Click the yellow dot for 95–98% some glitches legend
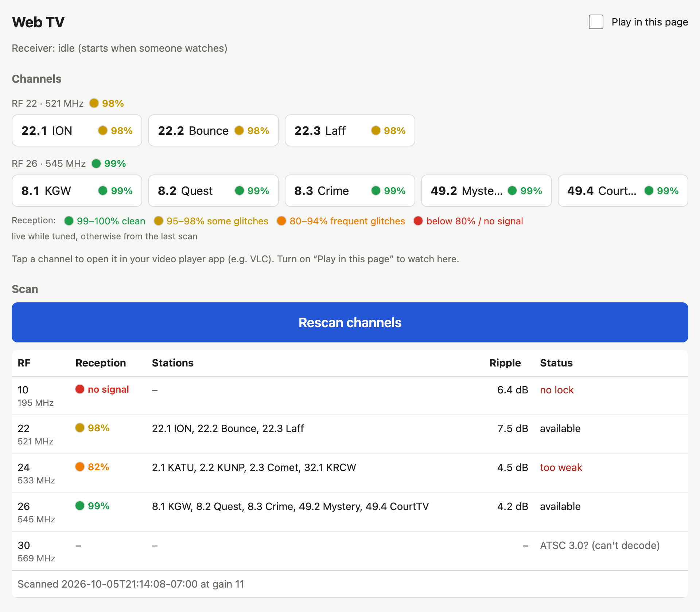 coord(159,221)
